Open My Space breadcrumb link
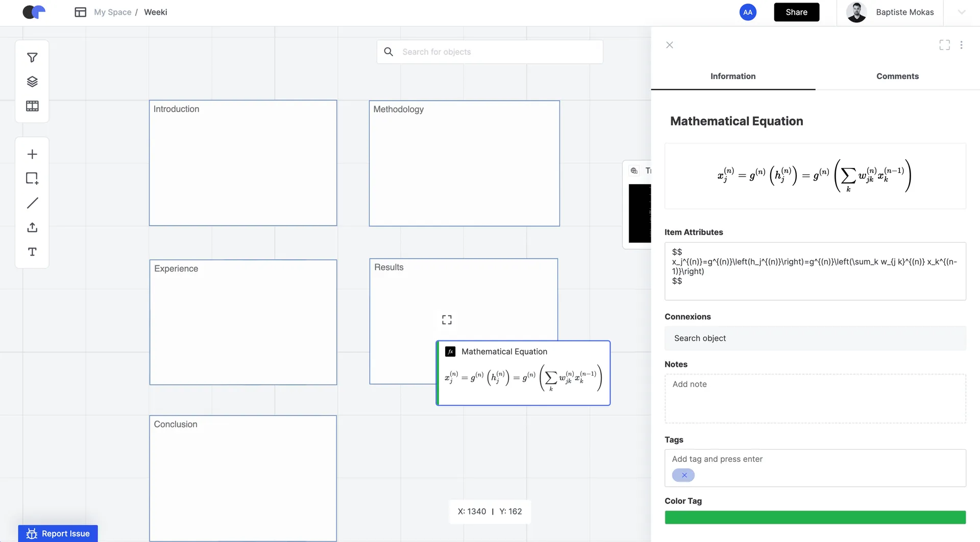980x542 pixels. click(112, 12)
